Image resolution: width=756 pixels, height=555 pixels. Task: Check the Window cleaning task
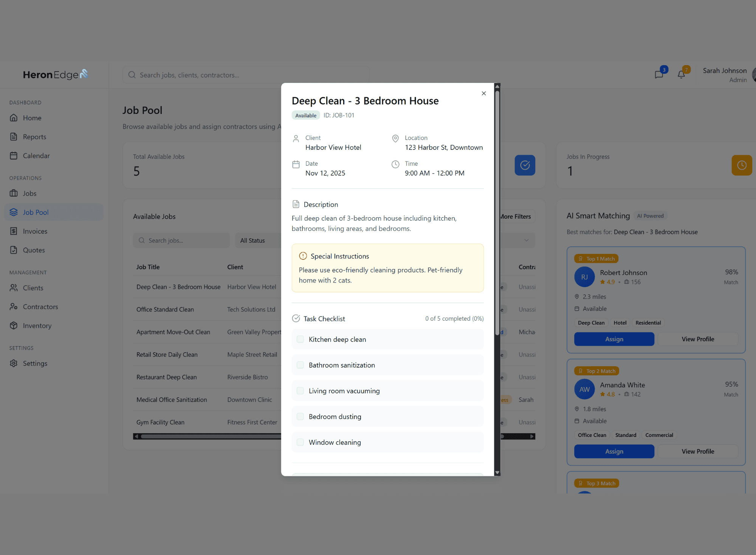(300, 442)
